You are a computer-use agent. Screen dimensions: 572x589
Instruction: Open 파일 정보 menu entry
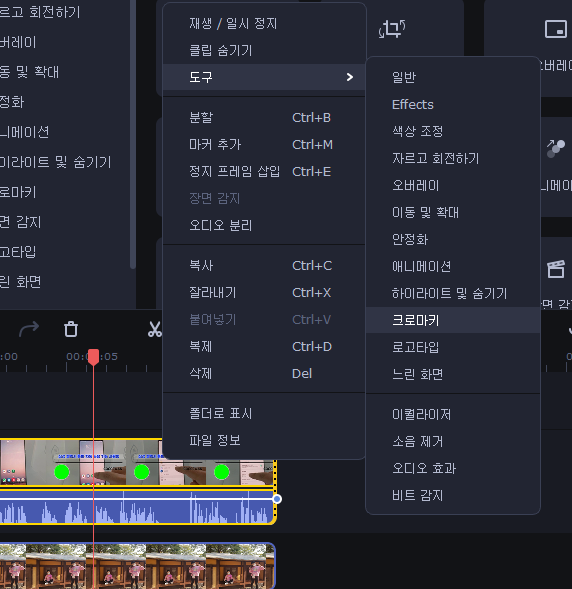[264, 440]
